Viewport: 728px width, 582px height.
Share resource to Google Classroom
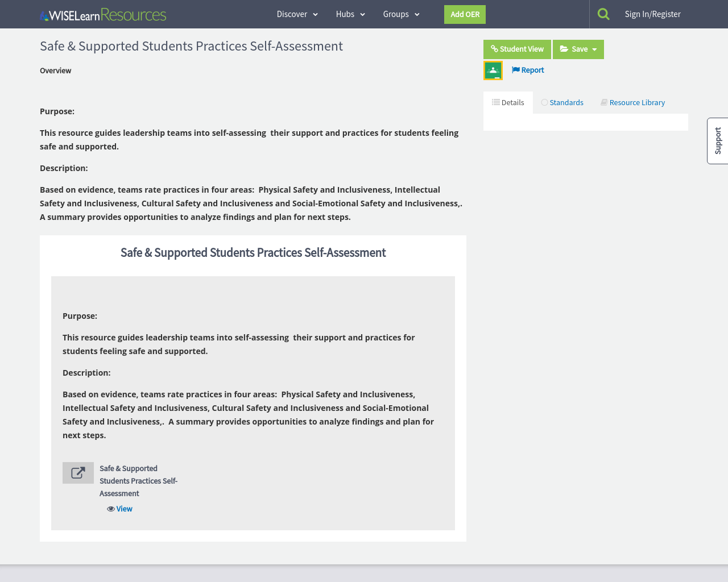pyautogui.click(x=493, y=70)
